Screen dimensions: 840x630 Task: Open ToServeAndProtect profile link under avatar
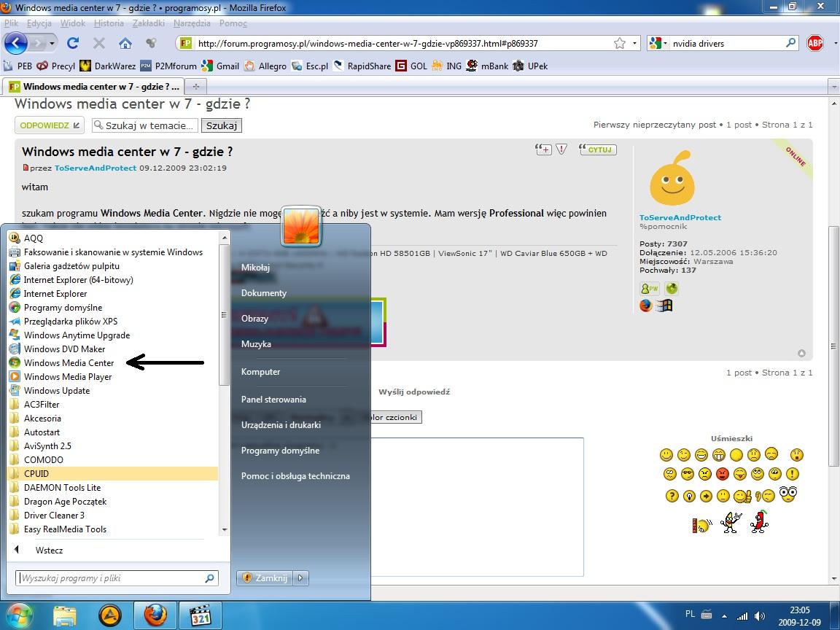tap(680, 217)
